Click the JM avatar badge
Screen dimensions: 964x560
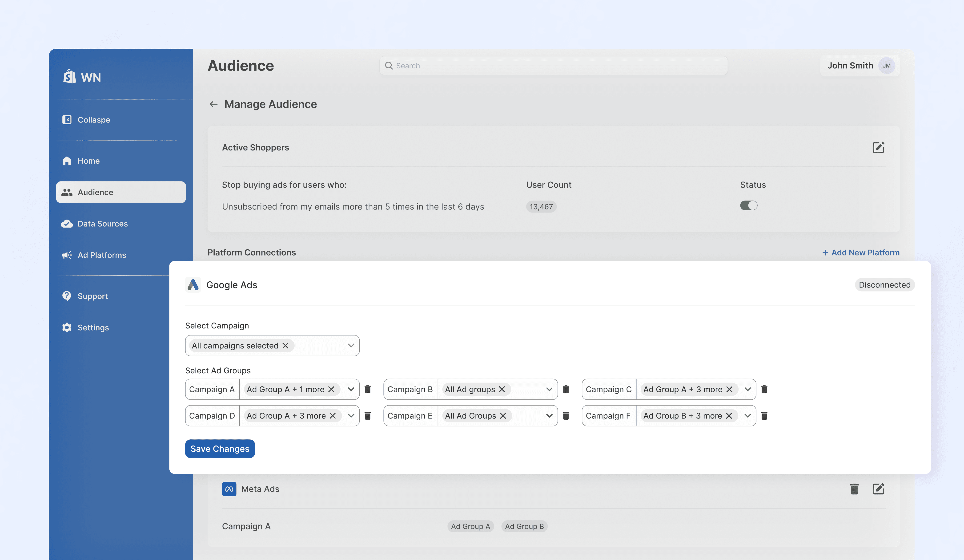(x=887, y=65)
